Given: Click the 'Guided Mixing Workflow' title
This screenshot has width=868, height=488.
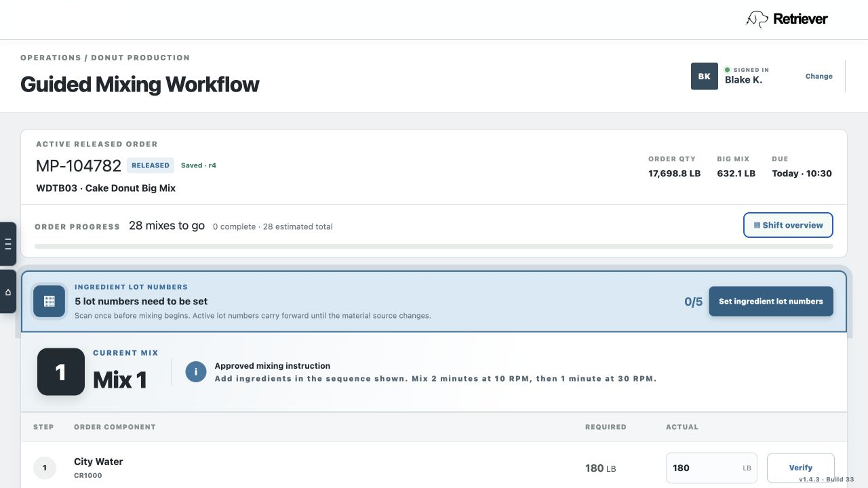Looking at the screenshot, I should pyautogui.click(x=140, y=84).
